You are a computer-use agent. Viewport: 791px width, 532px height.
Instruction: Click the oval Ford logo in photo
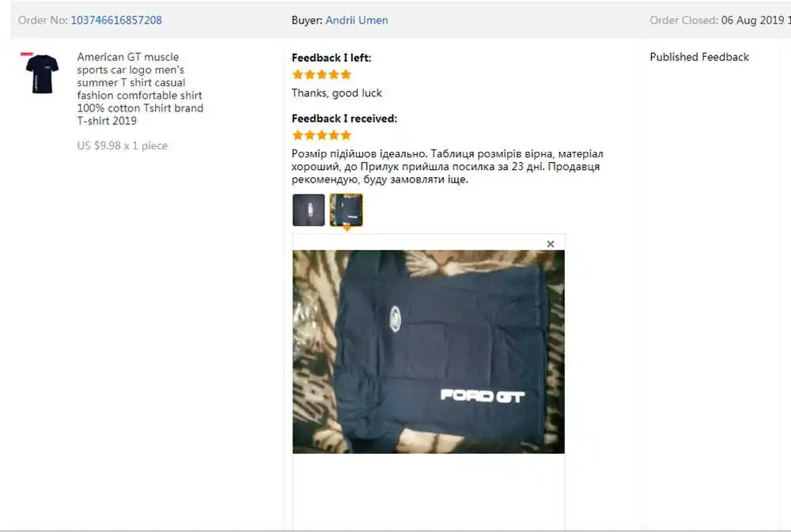(x=395, y=319)
